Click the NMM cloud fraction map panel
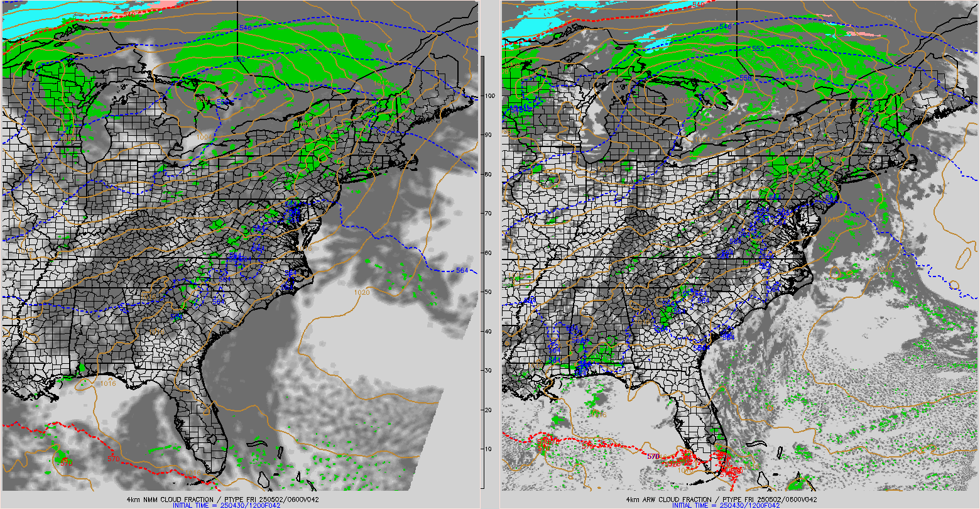The width and height of the screenshot is (980, 509). pyautogui.click(x=239, y=246)
